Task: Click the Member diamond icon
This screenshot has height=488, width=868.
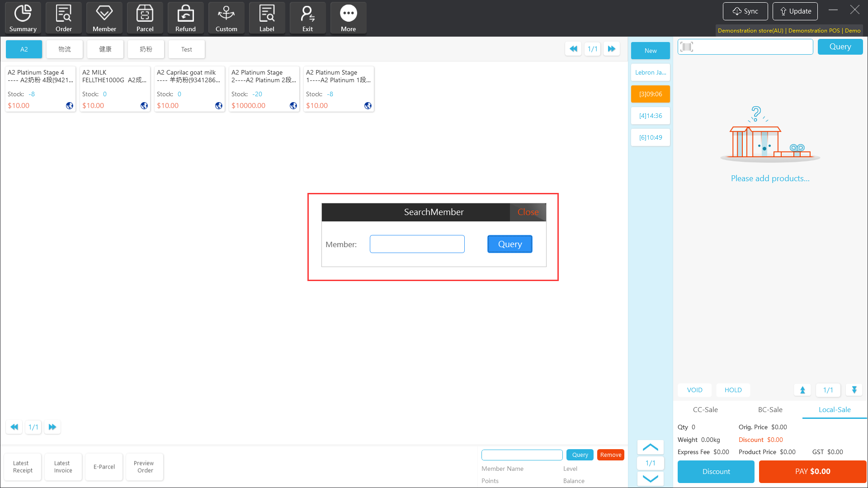Action: 104,18
